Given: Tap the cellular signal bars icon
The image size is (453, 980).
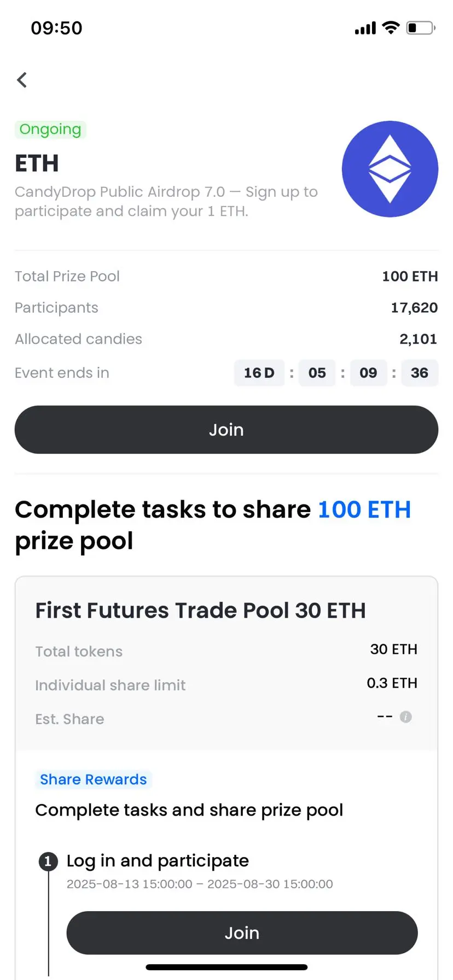Looking at the screenshot, I should (x=365, y=28).
